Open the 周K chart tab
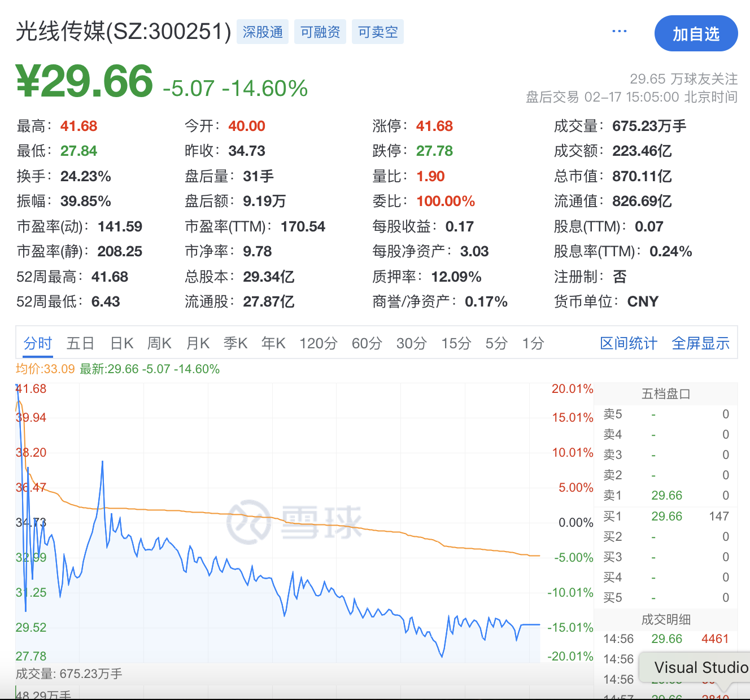 [159, 343]
